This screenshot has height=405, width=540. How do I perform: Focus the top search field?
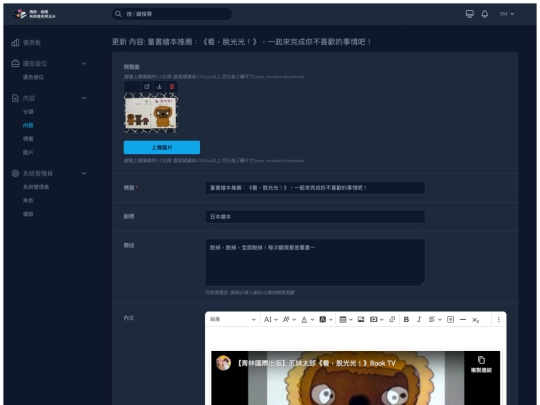[x=172, y=14]
